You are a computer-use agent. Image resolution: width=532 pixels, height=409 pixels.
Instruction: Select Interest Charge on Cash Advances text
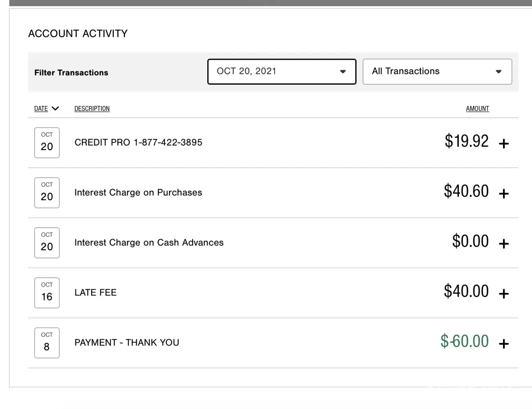point(149,243)
